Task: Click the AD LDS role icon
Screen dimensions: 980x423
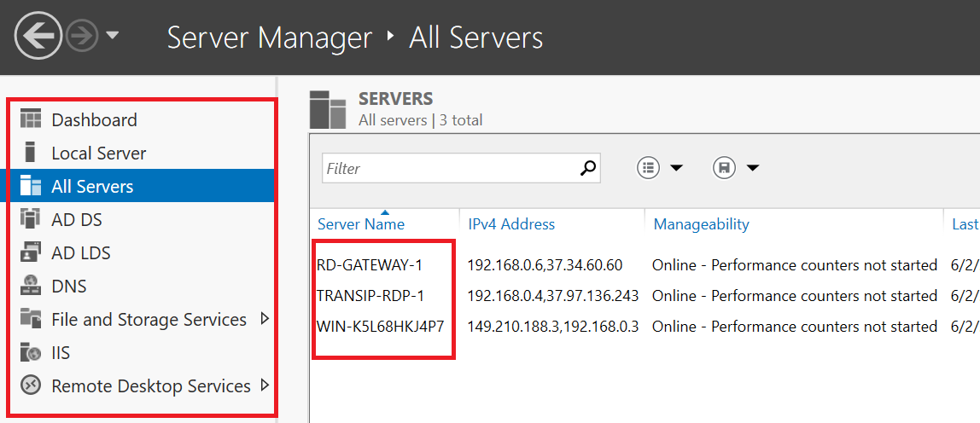Action: (31, 252)
